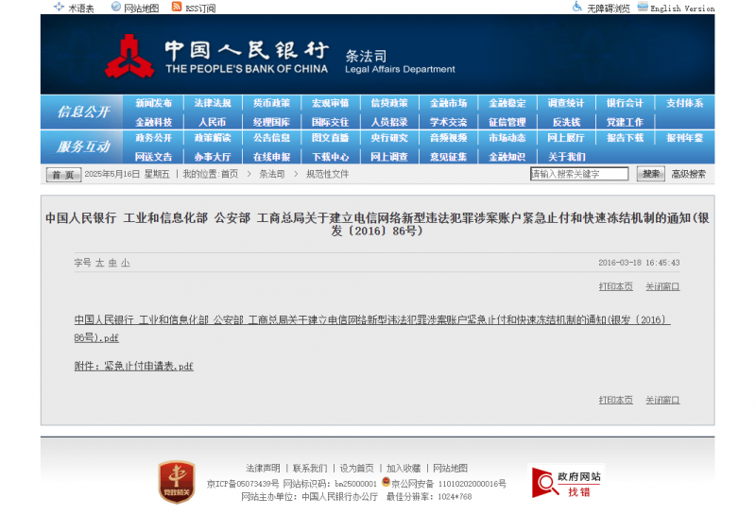Open 网站地图 via the globe icon
The height and width of the screenshot is (532, 756).
116,7
